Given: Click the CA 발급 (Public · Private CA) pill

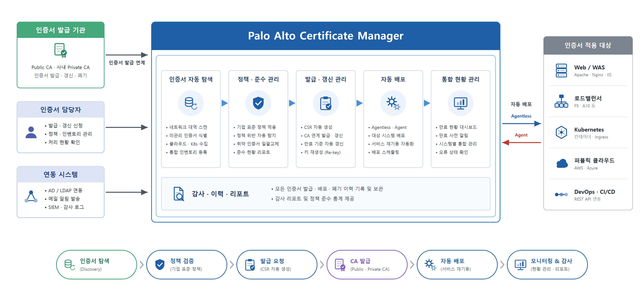Looking at the screenshot, I should (367, 265).
